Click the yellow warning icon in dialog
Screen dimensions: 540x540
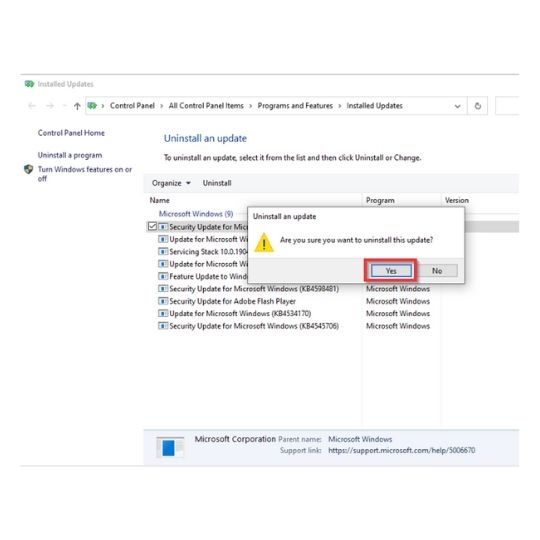264,242
